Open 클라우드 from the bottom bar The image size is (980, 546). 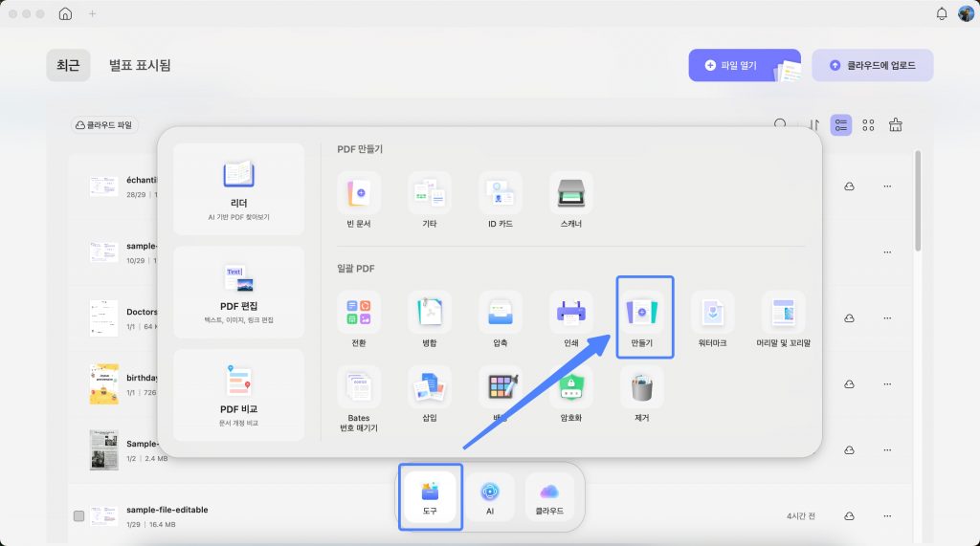click(x=549, y=497)
